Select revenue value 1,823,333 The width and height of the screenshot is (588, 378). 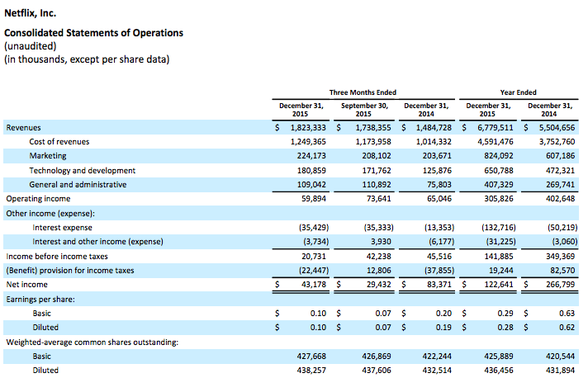point(308,128)
